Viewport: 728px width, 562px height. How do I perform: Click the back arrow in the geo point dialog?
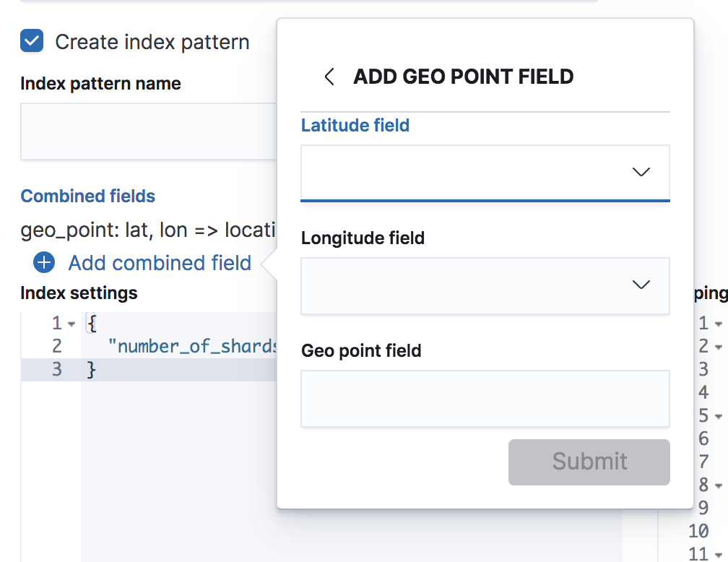329,77
